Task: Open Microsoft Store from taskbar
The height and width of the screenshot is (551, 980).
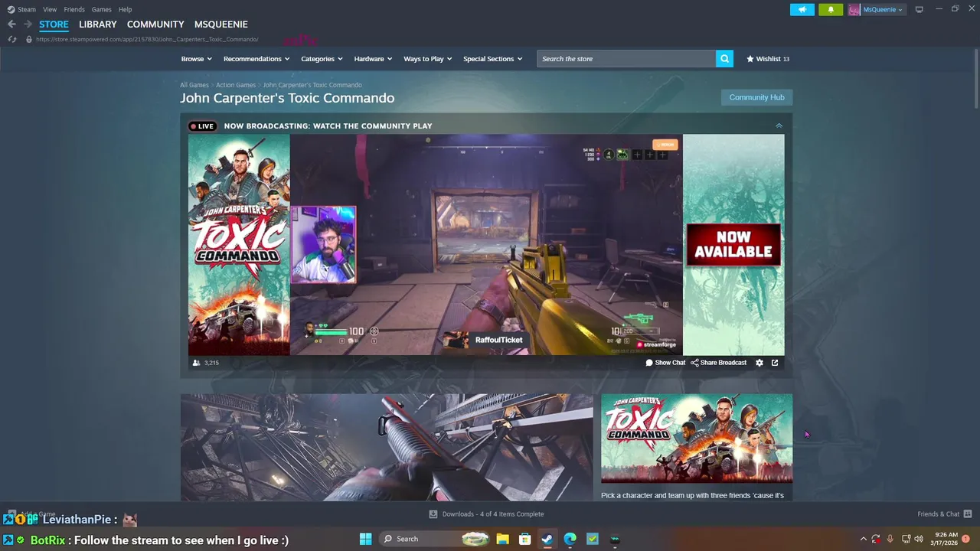Action: point(525,539)
